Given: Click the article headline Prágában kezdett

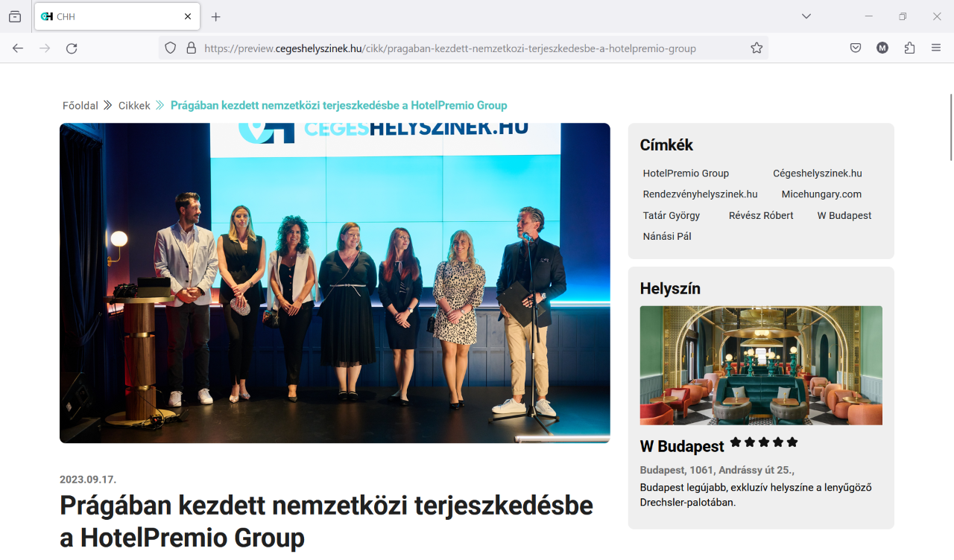Looking at the screenshot, I should [326, 521].
